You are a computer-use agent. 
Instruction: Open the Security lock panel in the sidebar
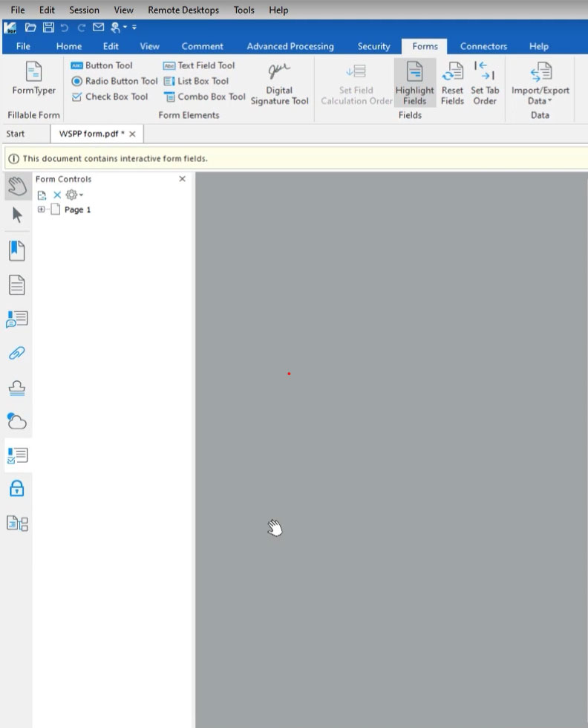[x=16, y=488]
